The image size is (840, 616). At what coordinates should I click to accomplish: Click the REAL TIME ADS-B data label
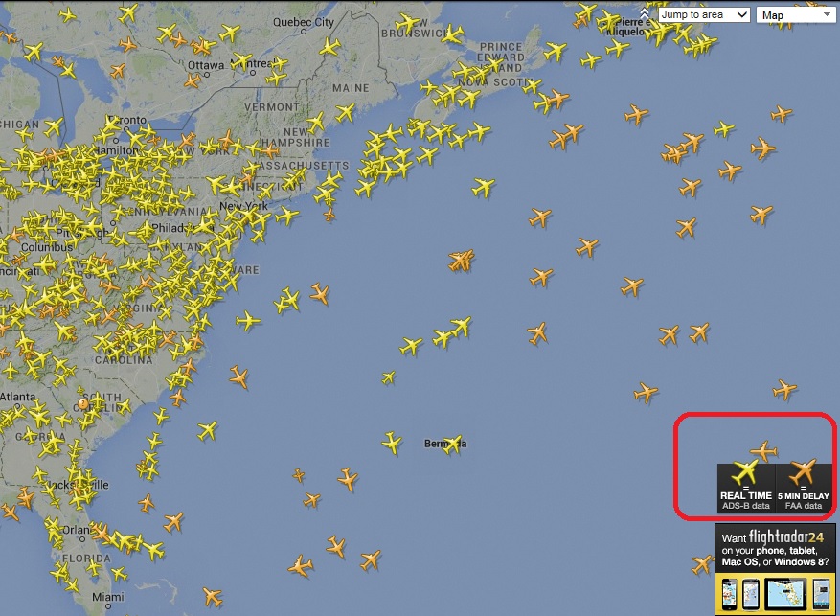pyautogui.click(x=746, y=500)
